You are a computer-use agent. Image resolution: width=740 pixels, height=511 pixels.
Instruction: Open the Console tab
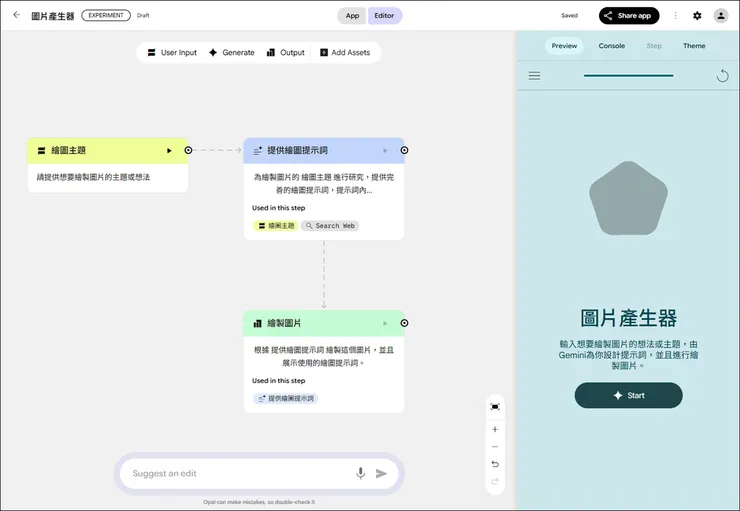point(612,46)
